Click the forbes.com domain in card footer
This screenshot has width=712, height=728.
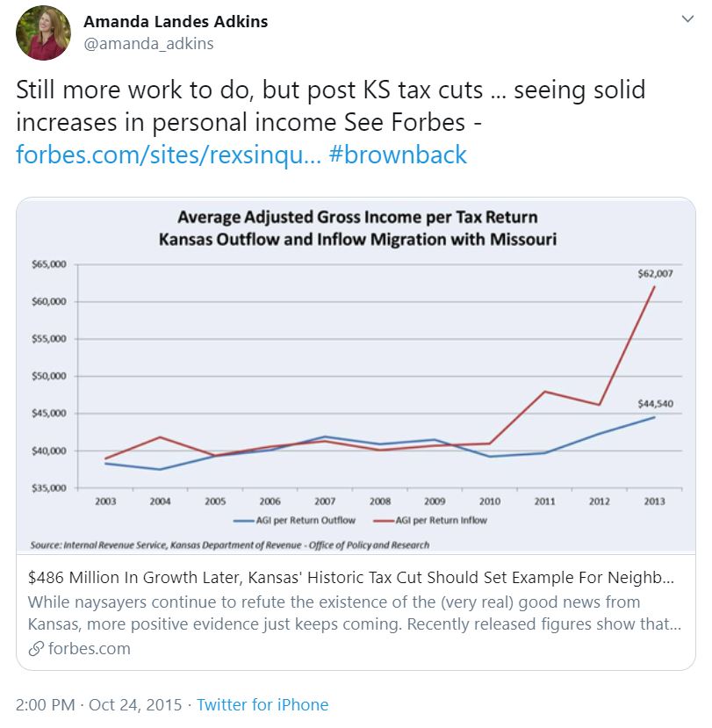click(x=89, y=649)
